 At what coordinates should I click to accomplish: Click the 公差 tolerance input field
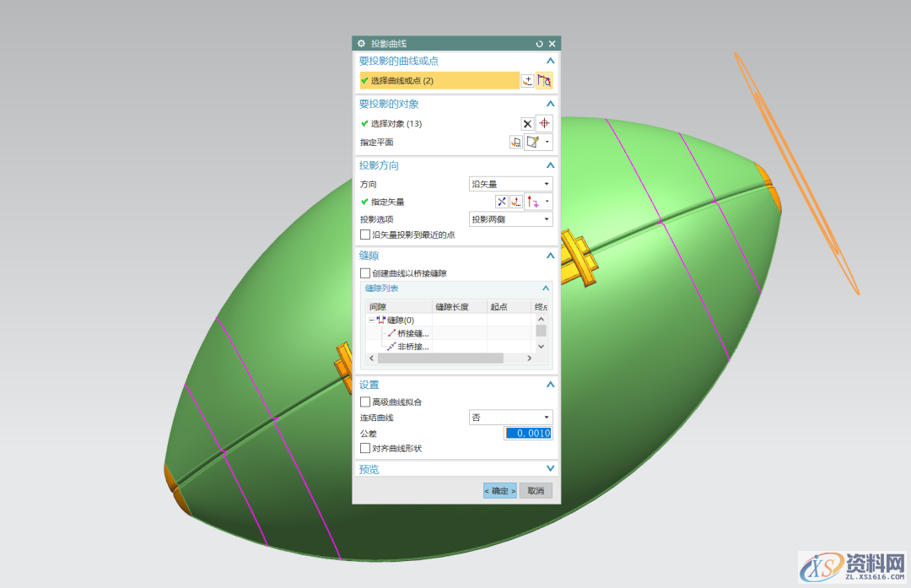pyautogui.click(x=528, y=434)
